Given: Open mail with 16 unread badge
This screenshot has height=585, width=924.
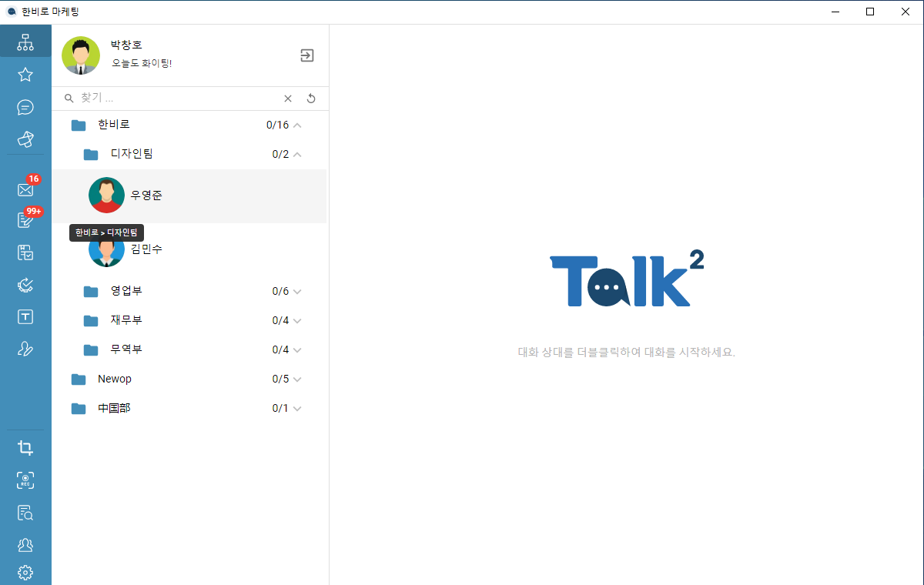Looking at the screenshot, I should pyautogui.click(x=25, y=189).
